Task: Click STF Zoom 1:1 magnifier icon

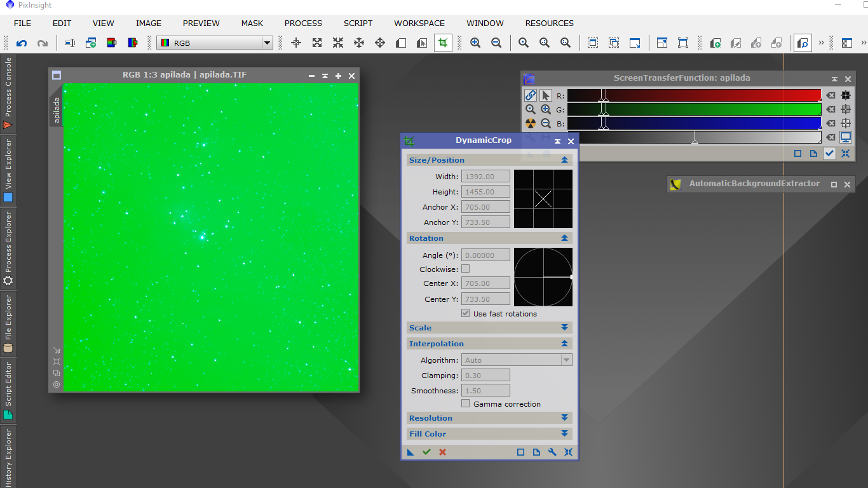Action: pos(531,109)
